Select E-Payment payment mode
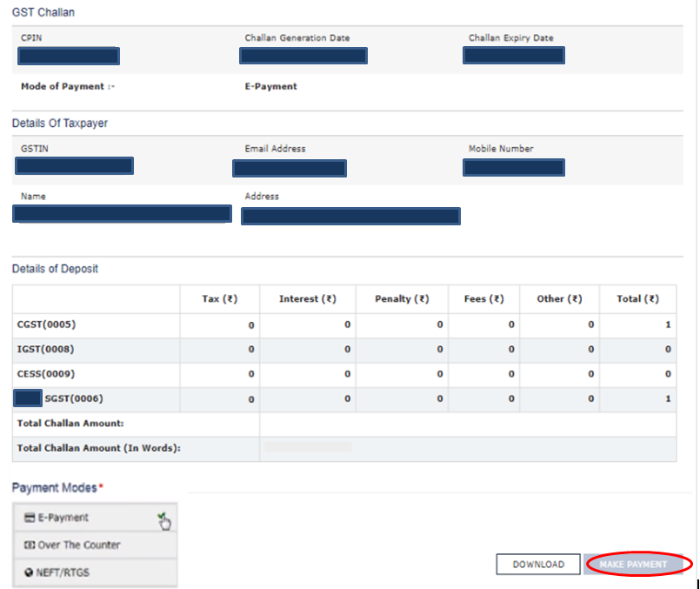 [95, 518]
